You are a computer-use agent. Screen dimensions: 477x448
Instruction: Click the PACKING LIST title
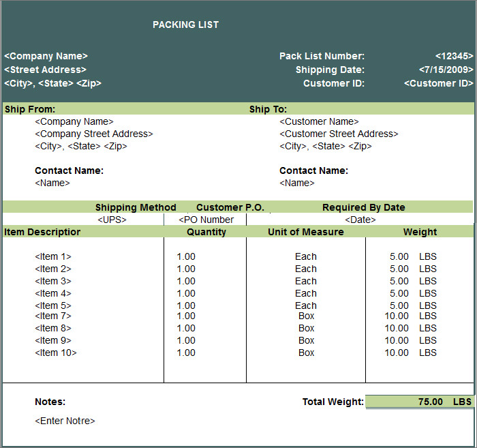tap(185, 25)
